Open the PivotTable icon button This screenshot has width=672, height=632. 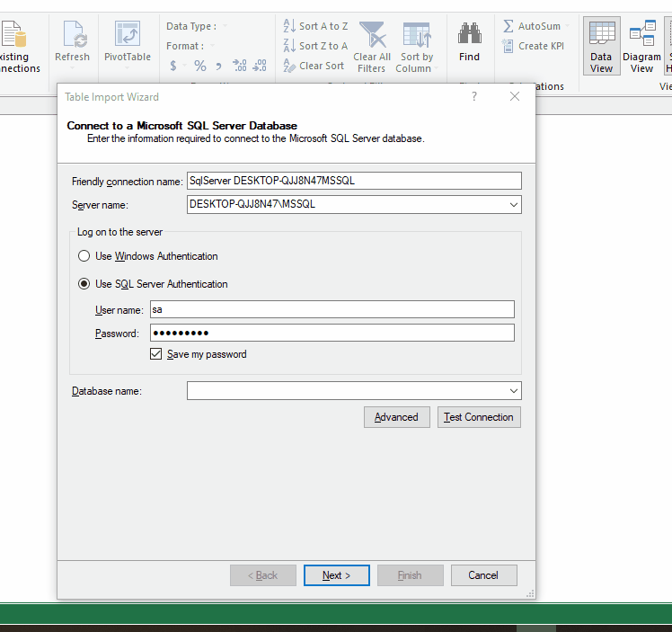tap(128, 33)
